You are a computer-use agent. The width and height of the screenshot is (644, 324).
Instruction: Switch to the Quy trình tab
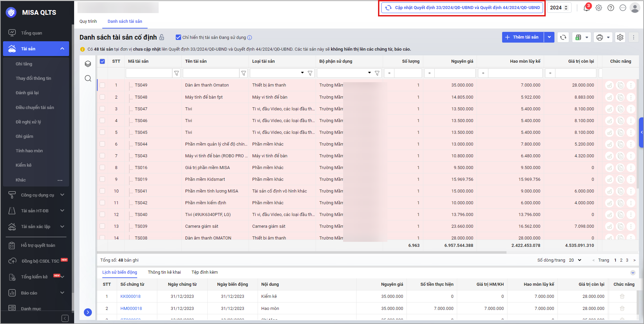[88, 21]
